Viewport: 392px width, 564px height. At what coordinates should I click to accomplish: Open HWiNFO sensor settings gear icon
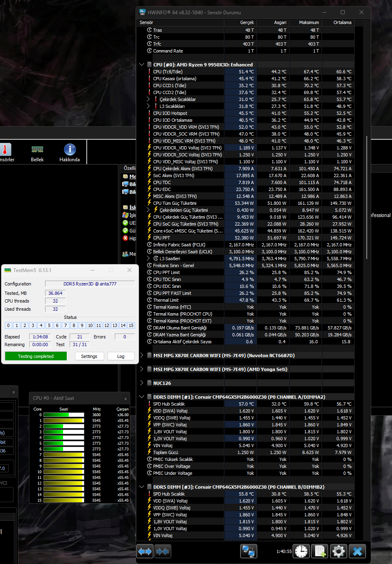coord(339,551)
